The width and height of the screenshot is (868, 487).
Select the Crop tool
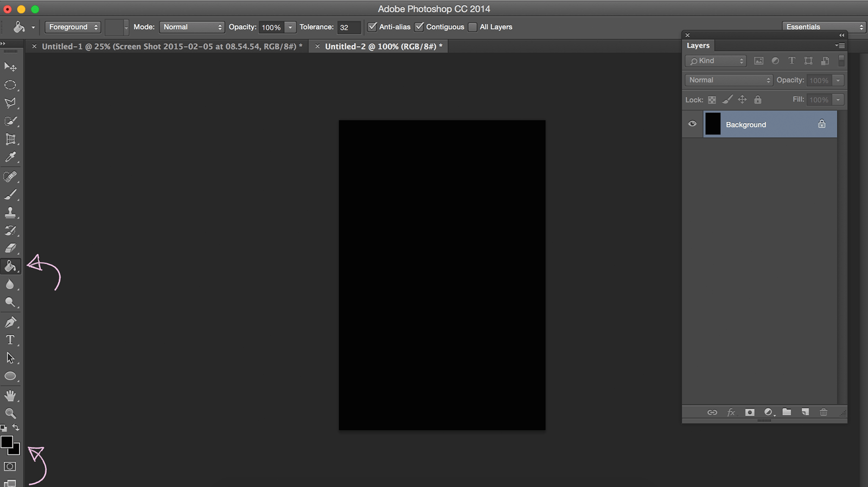[10, 139]
